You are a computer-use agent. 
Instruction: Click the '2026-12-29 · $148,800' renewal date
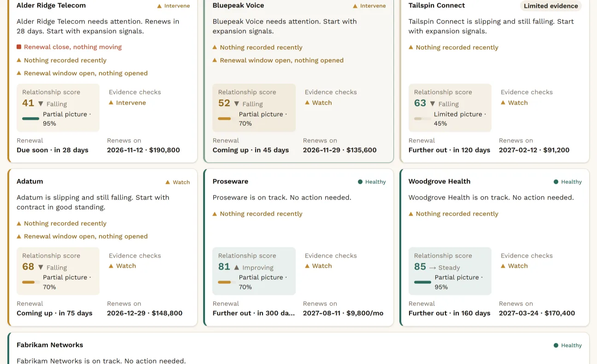[x=145, y=313]
